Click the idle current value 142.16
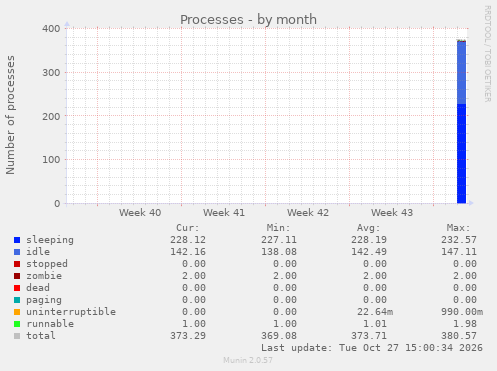Image resolution: width=497 pixels, height=371 pixels. 188,252
